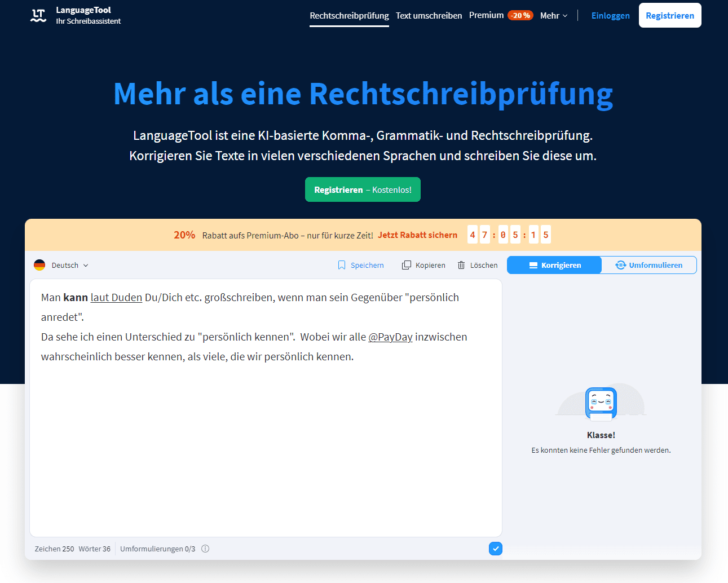Click the LanguageTool logo icon
Screen dimensions: 728x583
[x=38, y=16]
